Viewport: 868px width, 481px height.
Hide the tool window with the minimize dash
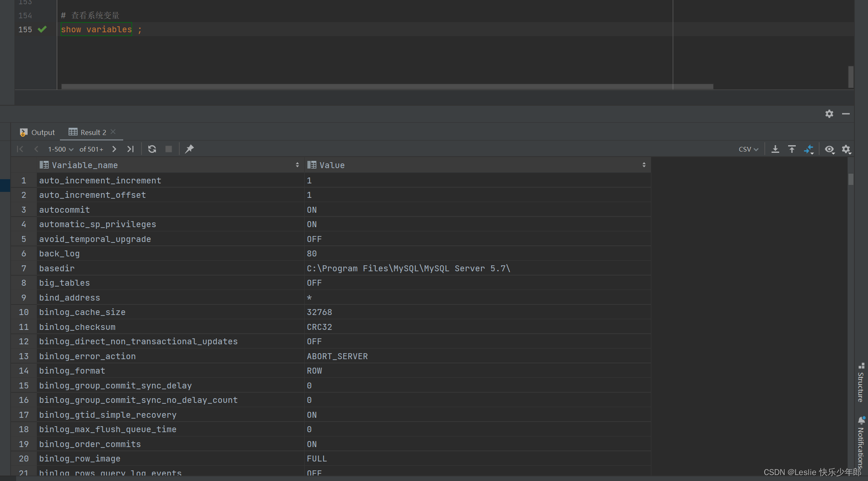846,114
